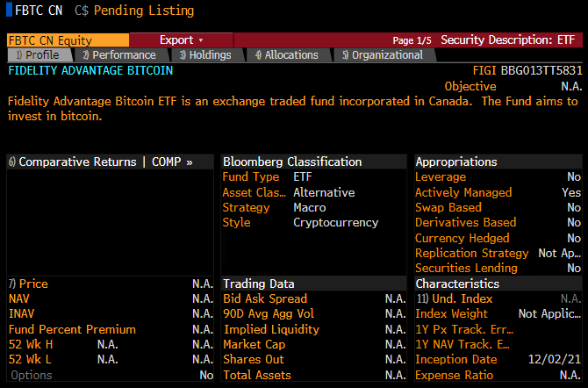Select the 52 Wk H label
The height and width of the screenshot is (388, 588).
[31, 344]
